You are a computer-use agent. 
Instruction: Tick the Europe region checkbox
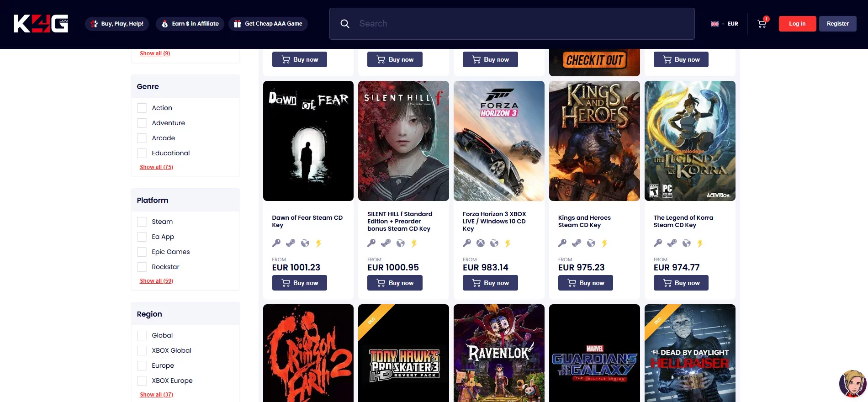point(142,365)
